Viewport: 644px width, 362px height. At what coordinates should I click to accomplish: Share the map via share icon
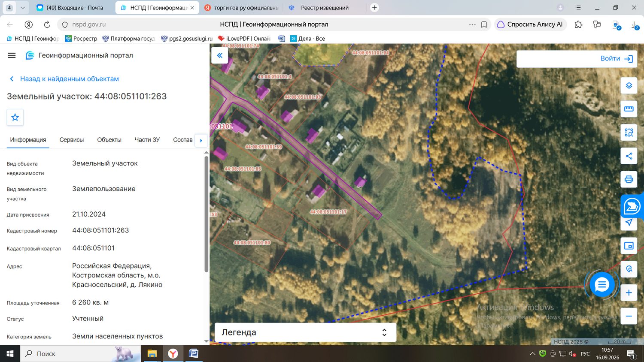(x=629, y=156)
